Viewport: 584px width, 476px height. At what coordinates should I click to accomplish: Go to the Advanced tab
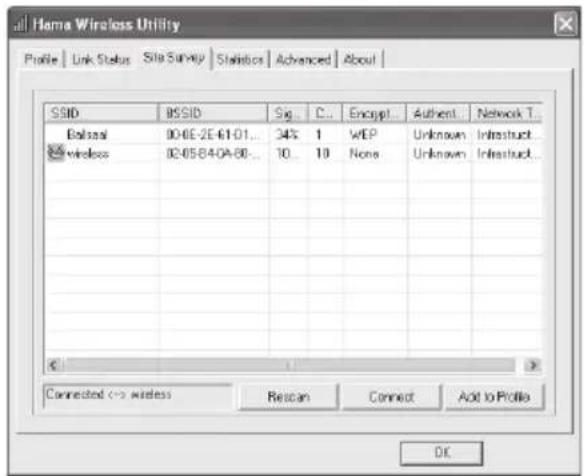[x=303, y=59]
